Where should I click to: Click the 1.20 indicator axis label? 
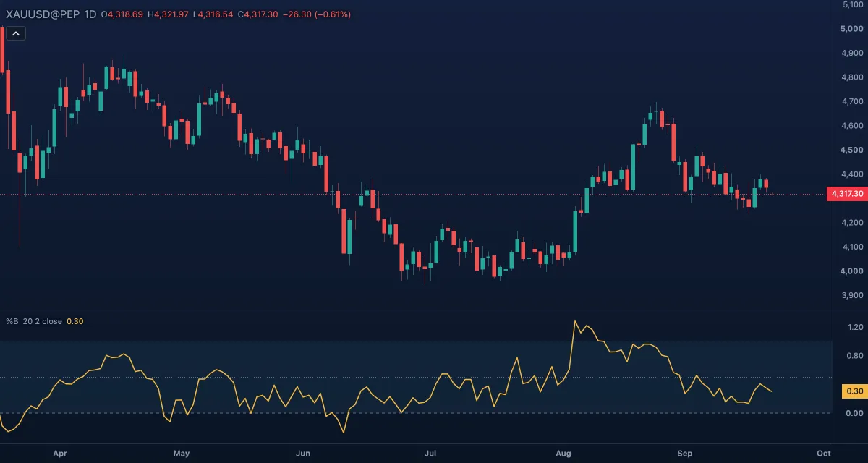tap(854, 327)
